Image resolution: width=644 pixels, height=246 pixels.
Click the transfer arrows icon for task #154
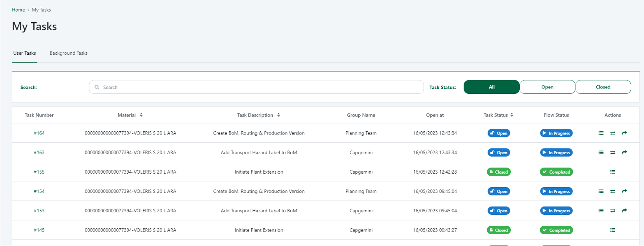click(613, 191)
